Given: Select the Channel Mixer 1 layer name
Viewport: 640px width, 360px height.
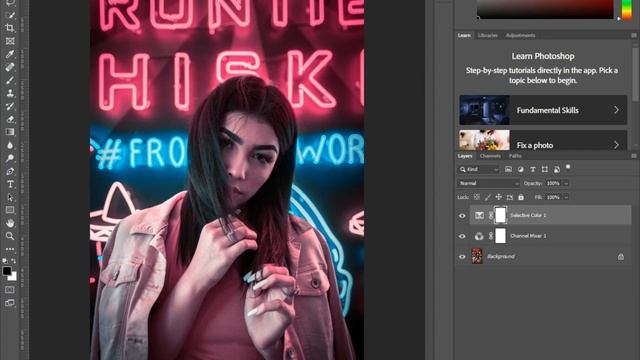Looking at the screenshot, I should tap(528, 236).
